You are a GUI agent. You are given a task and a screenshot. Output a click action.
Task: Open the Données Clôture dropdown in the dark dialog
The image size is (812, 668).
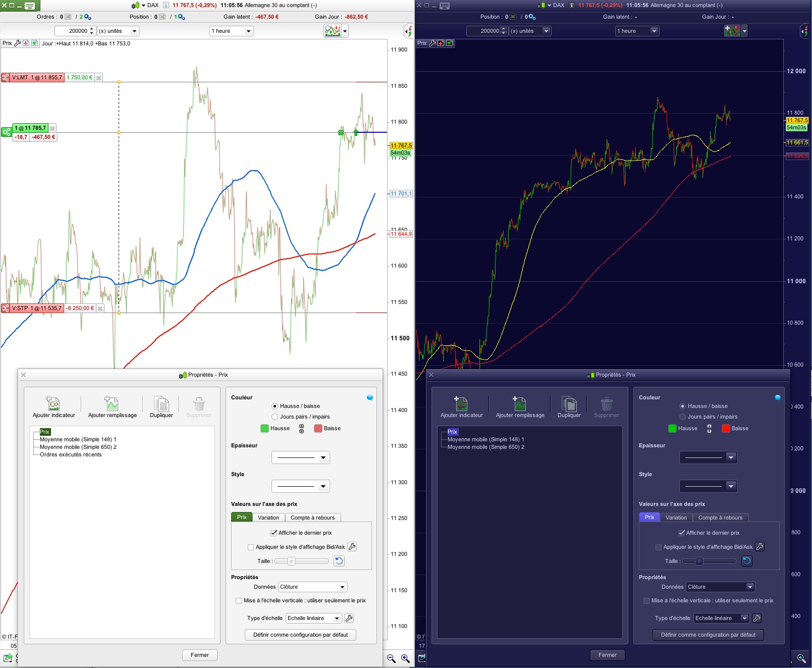point(720,587)
